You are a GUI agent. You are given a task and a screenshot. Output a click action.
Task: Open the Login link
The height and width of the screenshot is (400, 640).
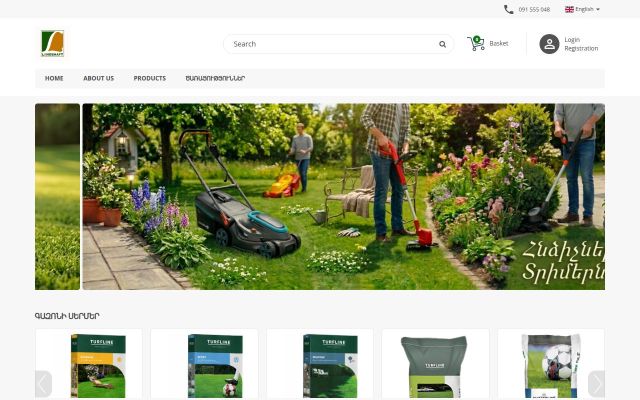(572, 40)
